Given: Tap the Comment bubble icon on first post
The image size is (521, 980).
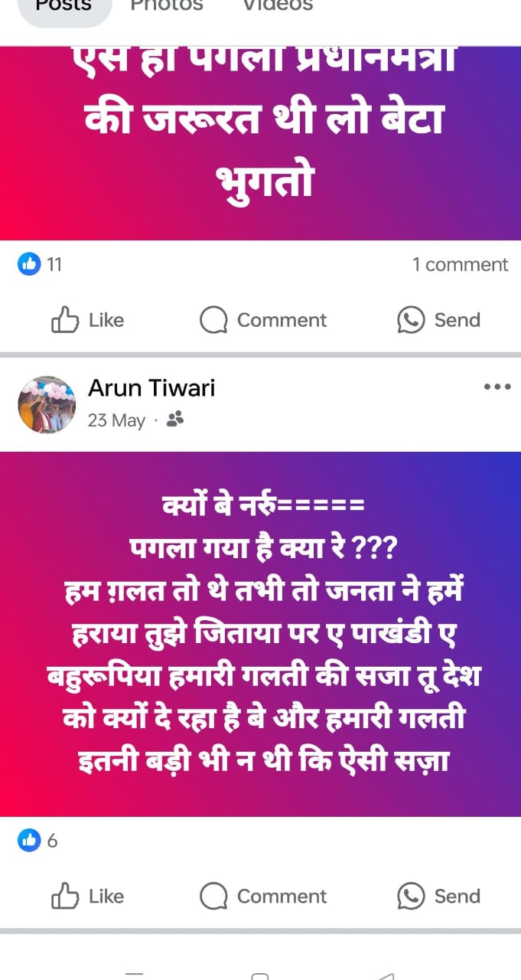Looking at the screenshot, I should coord(213,320).
